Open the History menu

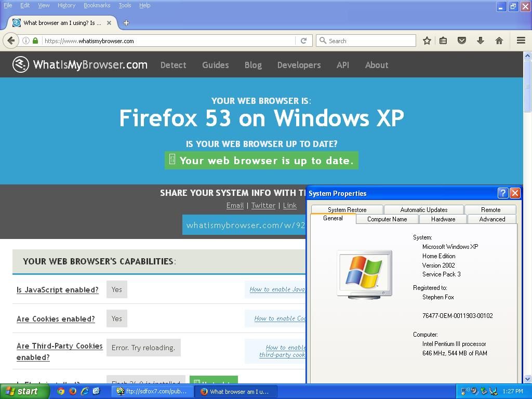click(66, 5)
